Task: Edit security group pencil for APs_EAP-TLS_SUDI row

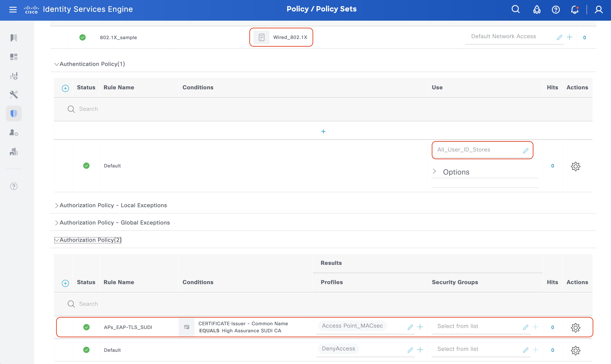Action: pos(526,327)
